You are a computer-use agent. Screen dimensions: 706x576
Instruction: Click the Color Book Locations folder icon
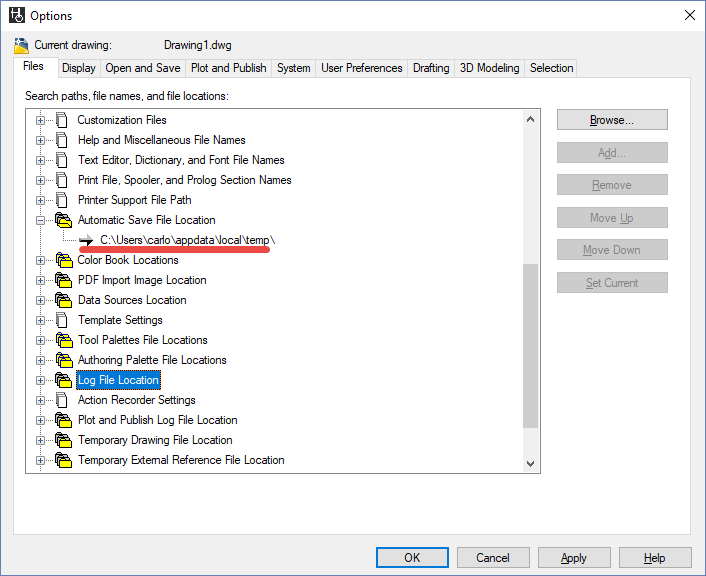(63, 260)
